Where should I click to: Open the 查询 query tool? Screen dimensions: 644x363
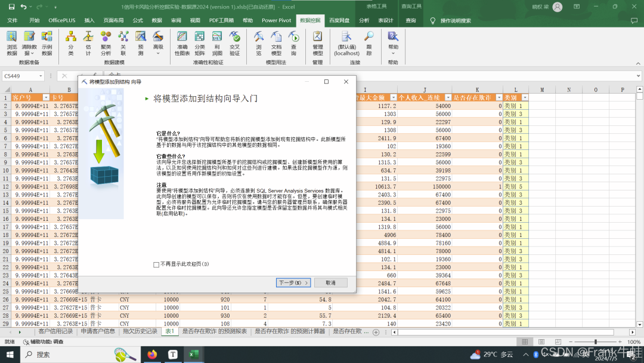pyautogui.click(x=293, y=43)
